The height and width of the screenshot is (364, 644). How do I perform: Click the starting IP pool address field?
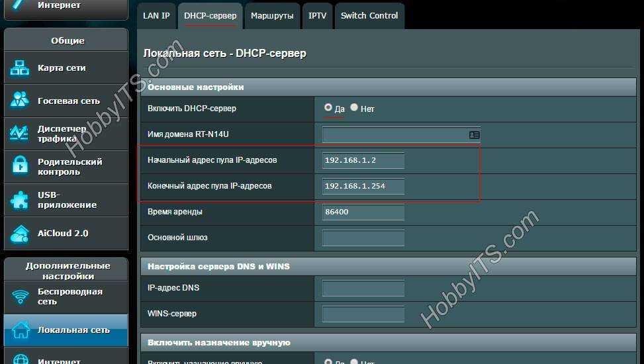(x=363, y=160)
